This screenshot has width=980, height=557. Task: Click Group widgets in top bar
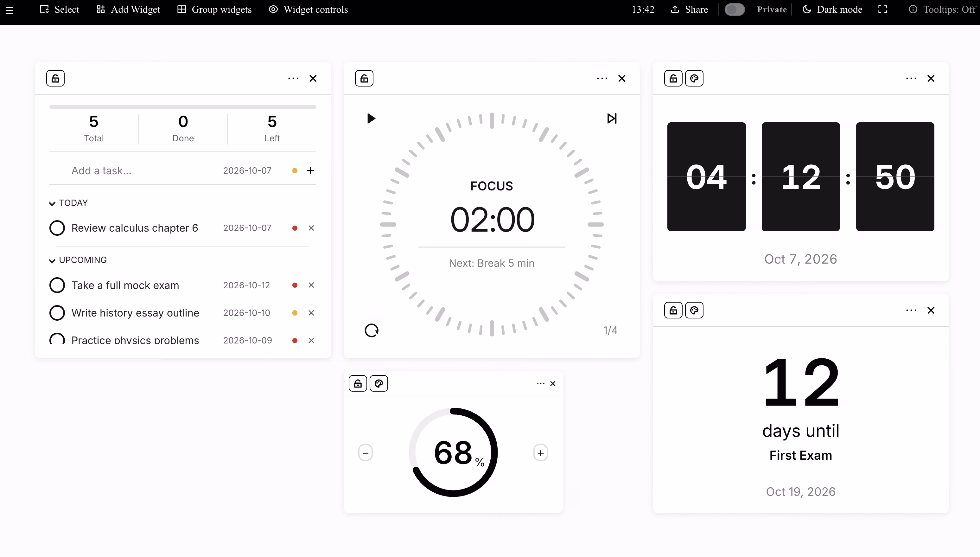click(214, 10)
